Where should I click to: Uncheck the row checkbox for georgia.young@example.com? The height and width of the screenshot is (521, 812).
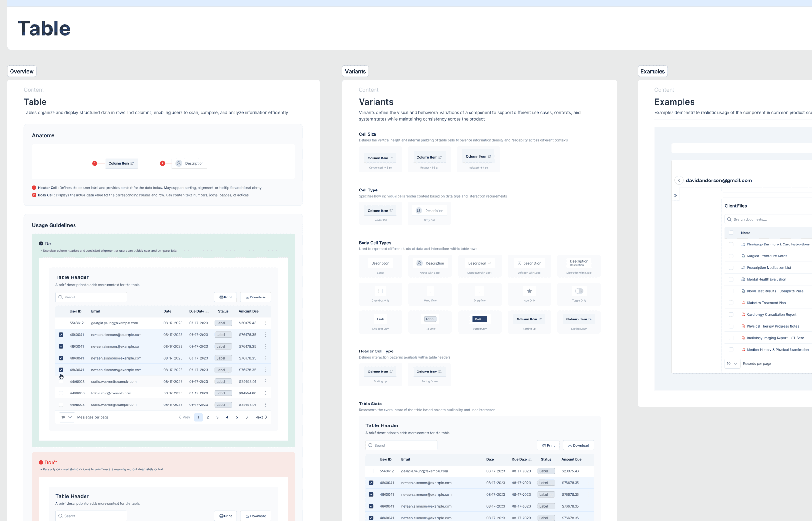click(x=61, y=323)
